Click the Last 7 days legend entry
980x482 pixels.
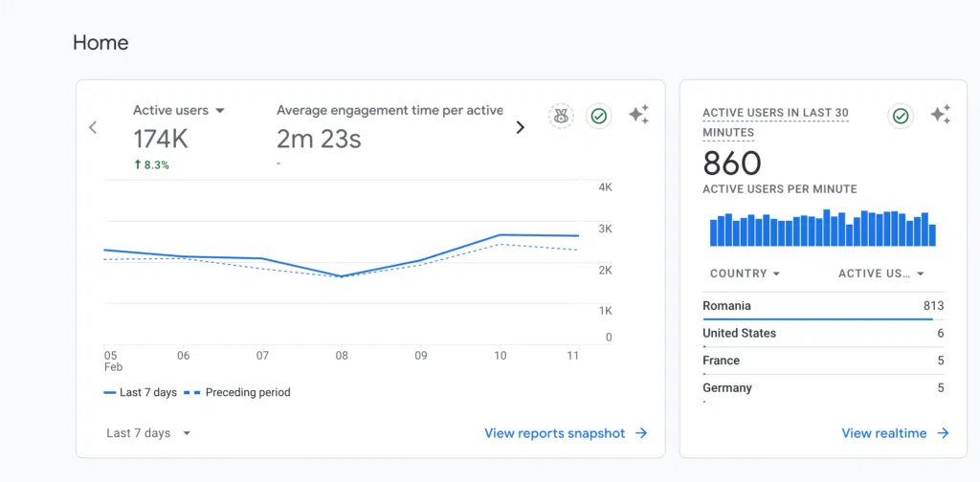[x=141, y=393]
